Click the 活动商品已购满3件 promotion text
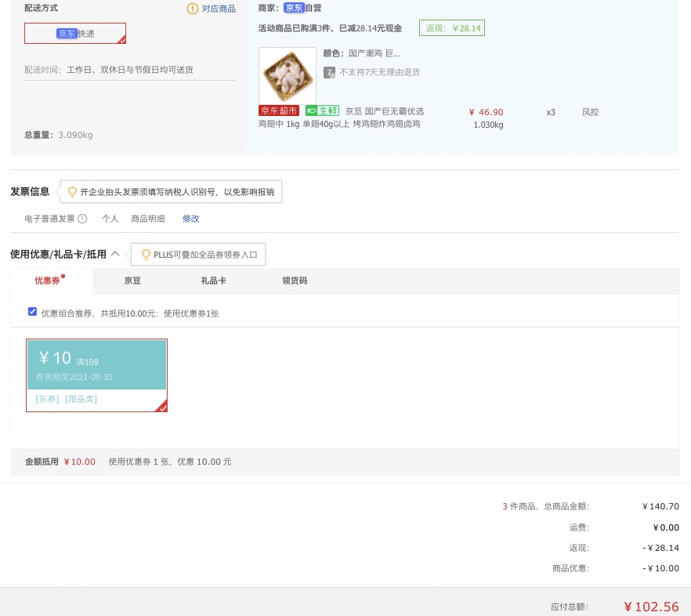 pyautogui.click(x=330, y=28)
